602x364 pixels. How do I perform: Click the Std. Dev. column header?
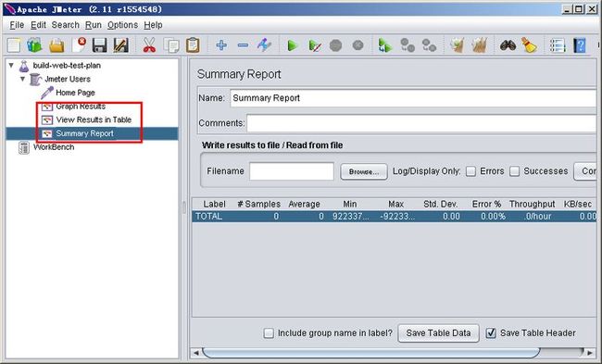440,205
